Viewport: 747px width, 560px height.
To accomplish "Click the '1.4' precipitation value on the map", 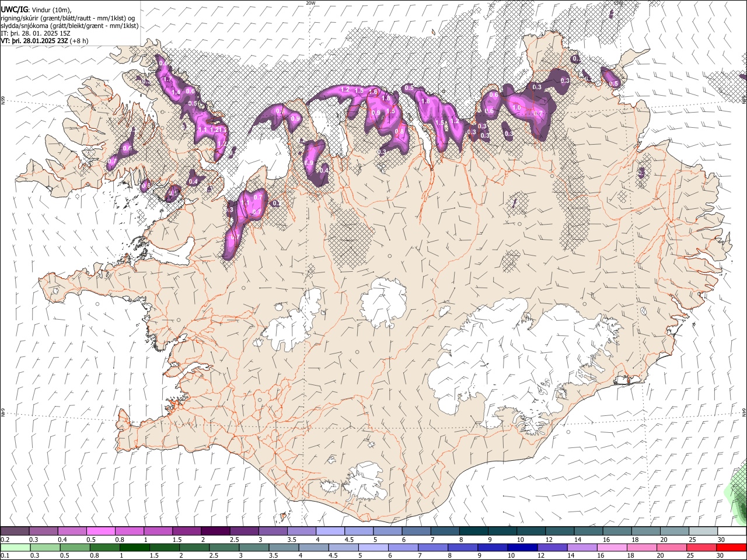I will tap(176, 92).
